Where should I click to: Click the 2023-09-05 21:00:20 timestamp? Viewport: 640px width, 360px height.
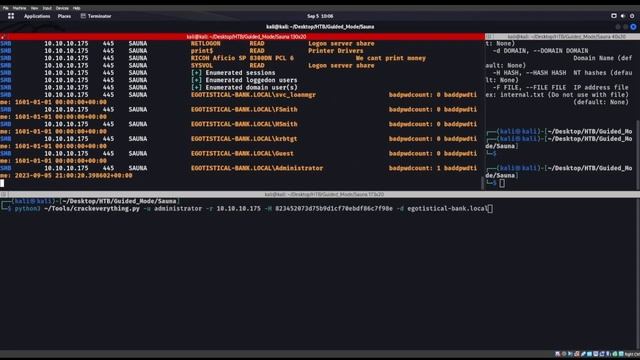coord(73,176)
